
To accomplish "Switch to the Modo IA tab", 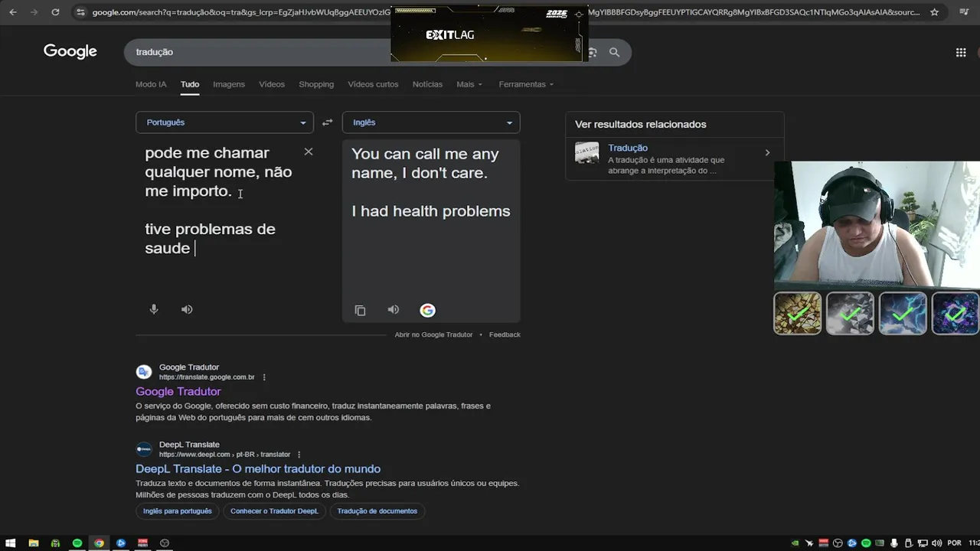I will click(x=151, y=84).
